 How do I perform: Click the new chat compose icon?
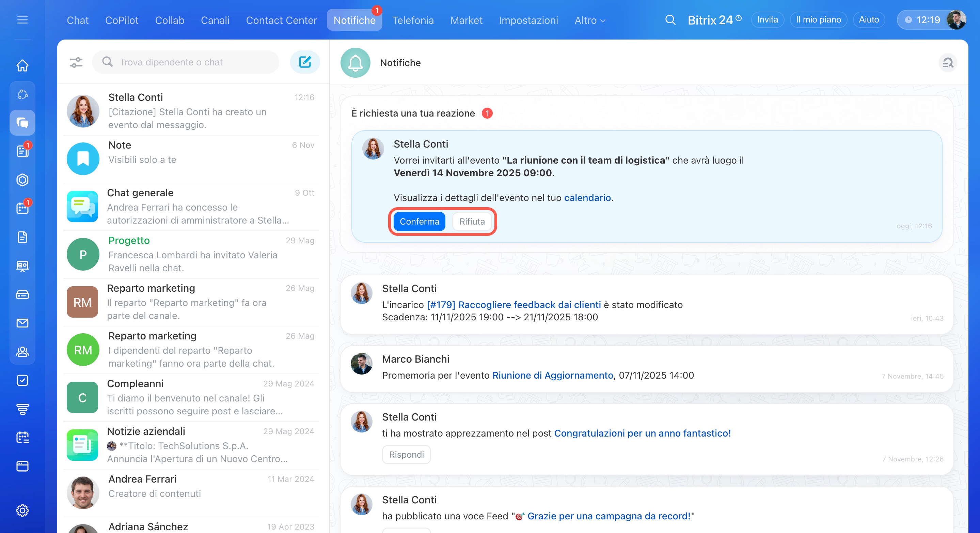point(305,62)
